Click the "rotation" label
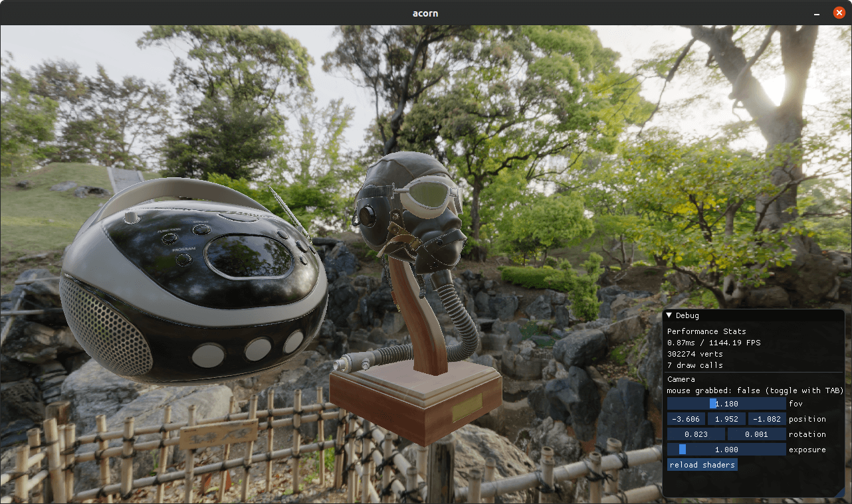Viewport: 852px width, 504px height. (x=807, y=434)
